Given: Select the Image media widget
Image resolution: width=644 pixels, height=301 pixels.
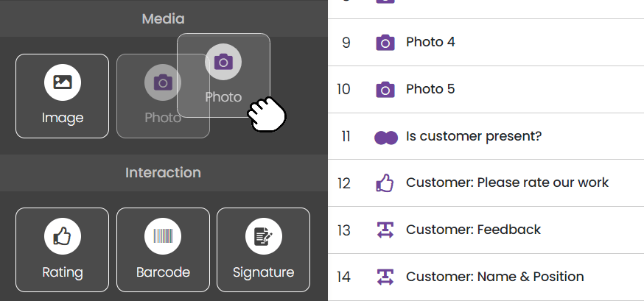Looking at the screenshot, I should click(63, 96).
